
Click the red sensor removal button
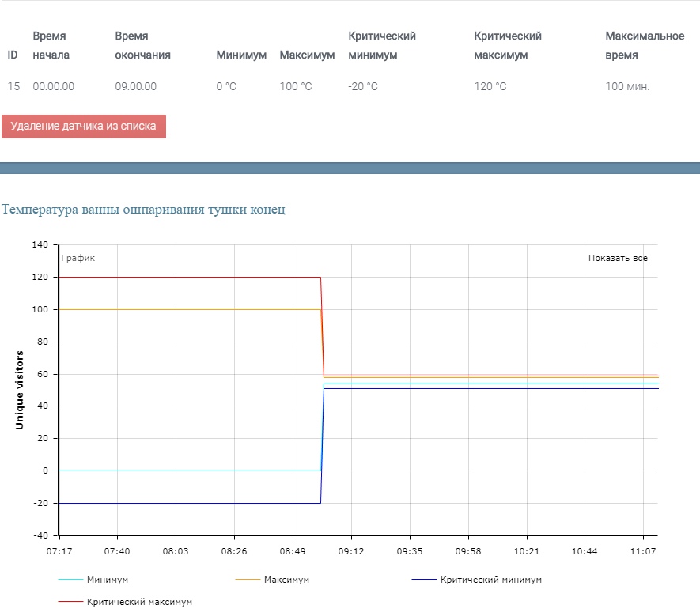pos(84,127)
